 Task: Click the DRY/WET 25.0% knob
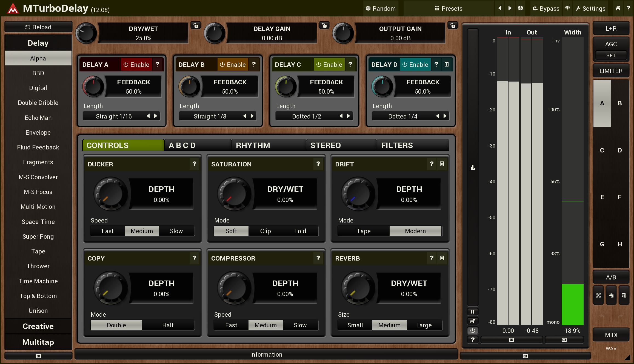pos(86,33)
